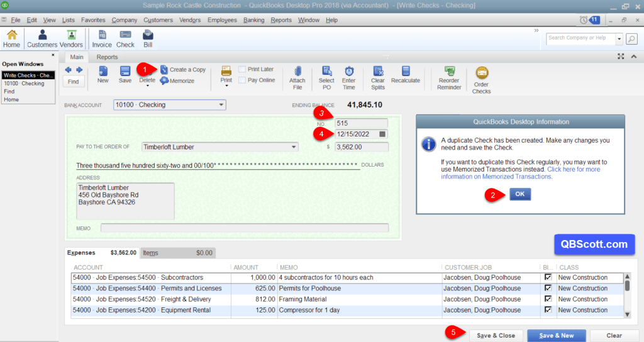Click the Save & Close button
The image size is (644, 342).
tap(496, 336)
